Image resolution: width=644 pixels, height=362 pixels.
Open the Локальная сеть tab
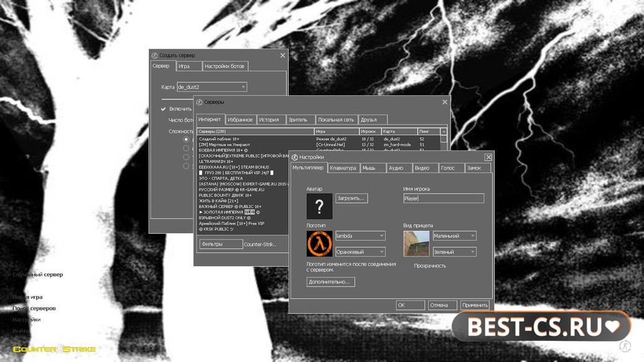coord(337,120)
